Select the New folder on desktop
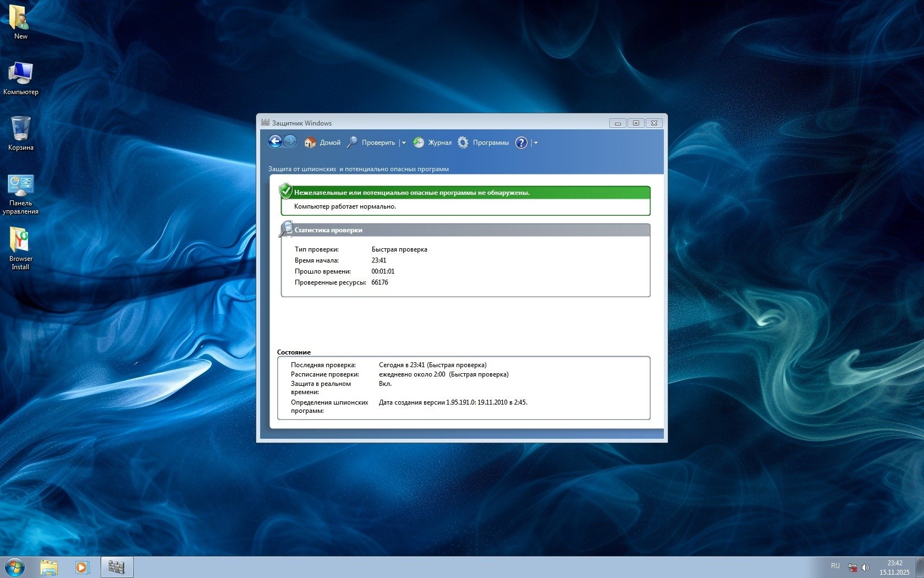 click(x=20, y=21)
